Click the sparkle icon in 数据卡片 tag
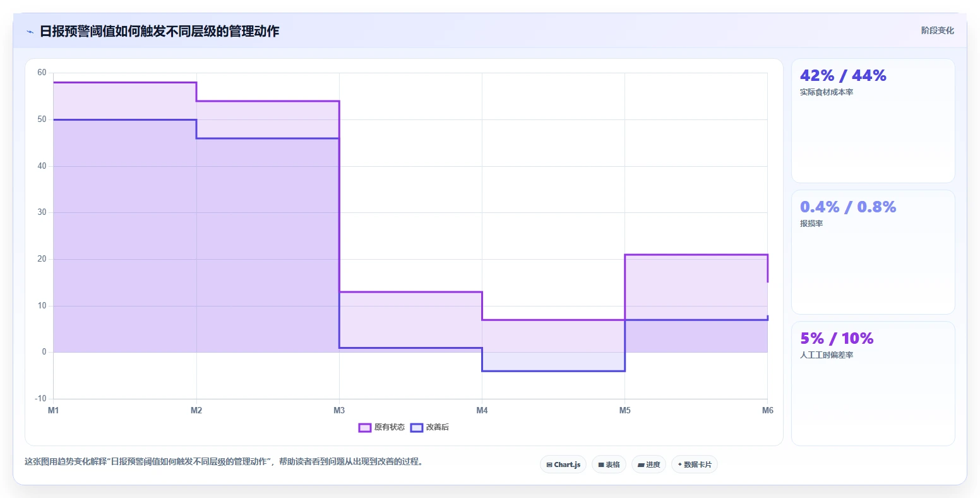 point(680,465)
